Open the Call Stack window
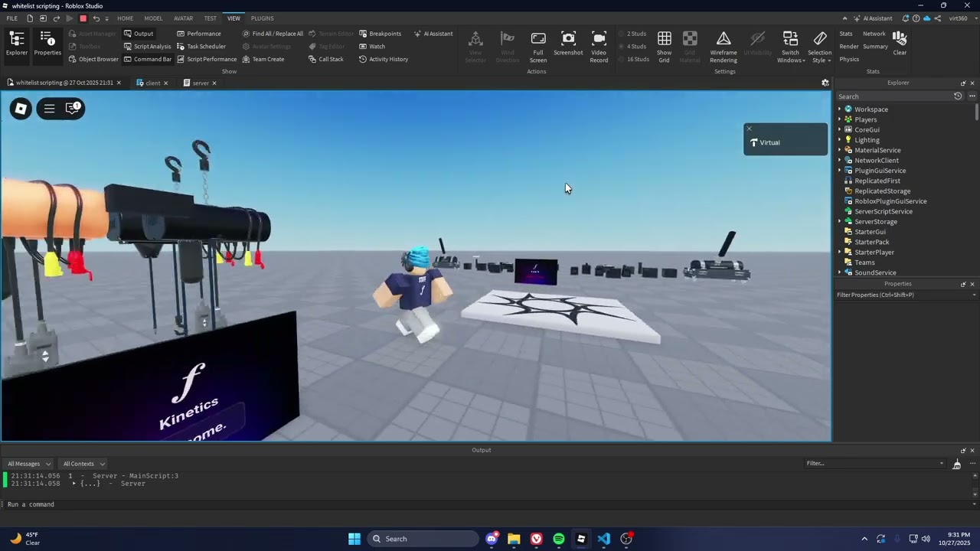This screenshot has width=980, height=551. point(326,59)
